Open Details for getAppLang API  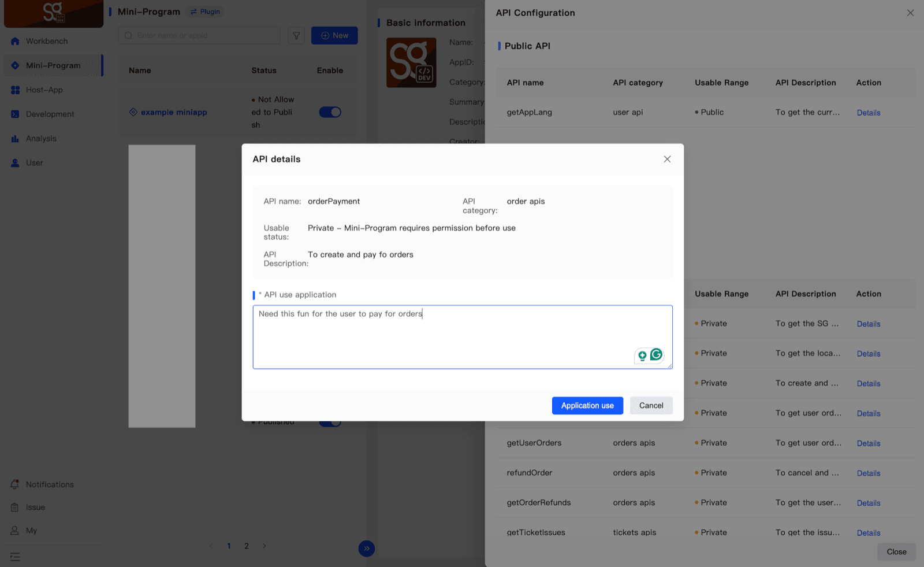coord(869,113)
